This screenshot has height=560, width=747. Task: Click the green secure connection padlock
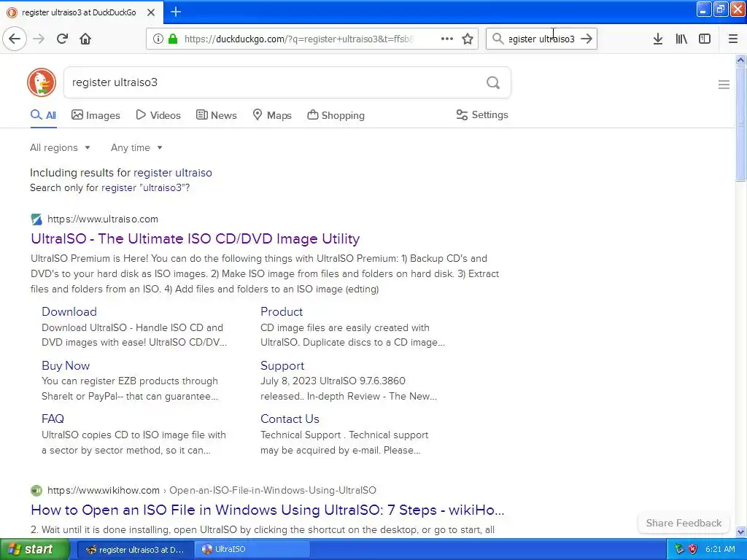(x=173, y=39)
